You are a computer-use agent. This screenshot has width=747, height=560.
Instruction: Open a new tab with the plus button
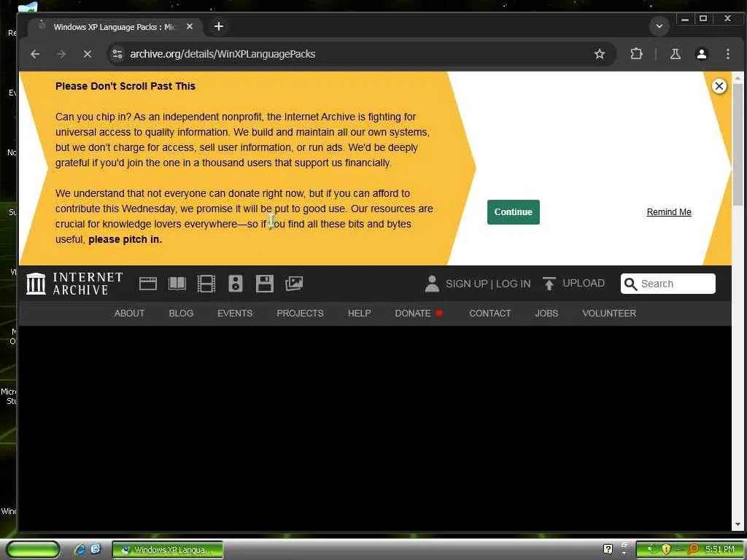click(219, 27)
